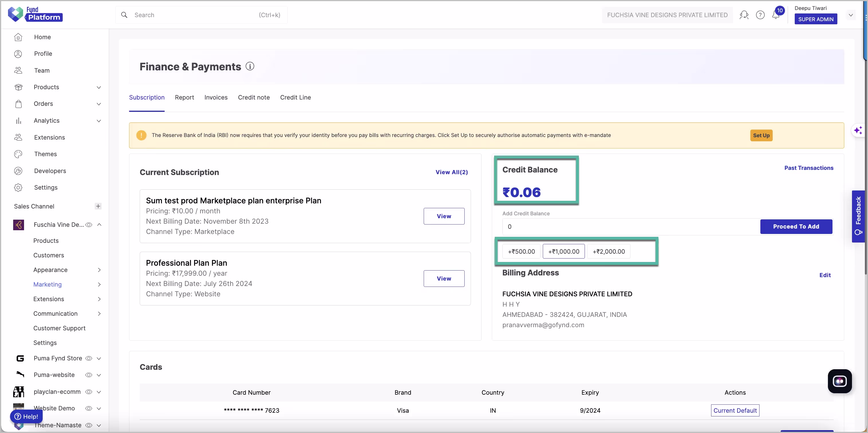Toggle visibility eye for Puma Fynd Store
The image size is (868, 433).
[x=89, y=358]
